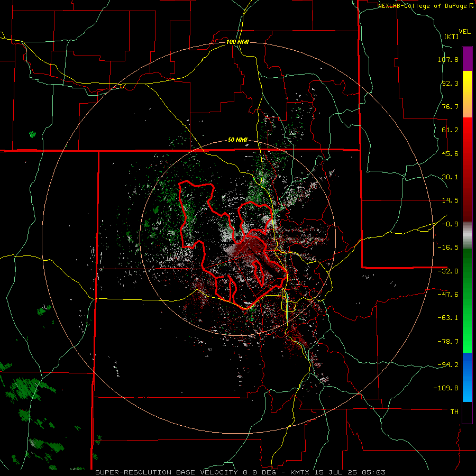
Task: Click the -0.9 legend value
Action: [x=450, y=224]
